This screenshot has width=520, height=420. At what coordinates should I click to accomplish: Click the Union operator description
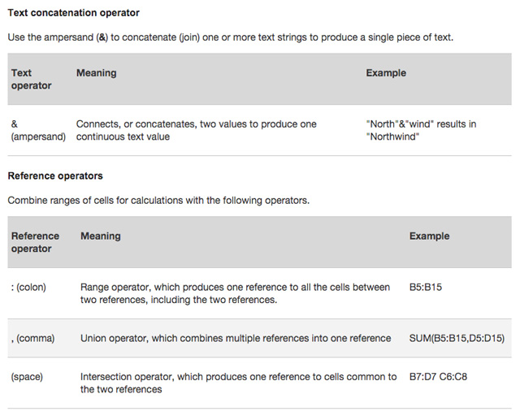pos(236,339)
